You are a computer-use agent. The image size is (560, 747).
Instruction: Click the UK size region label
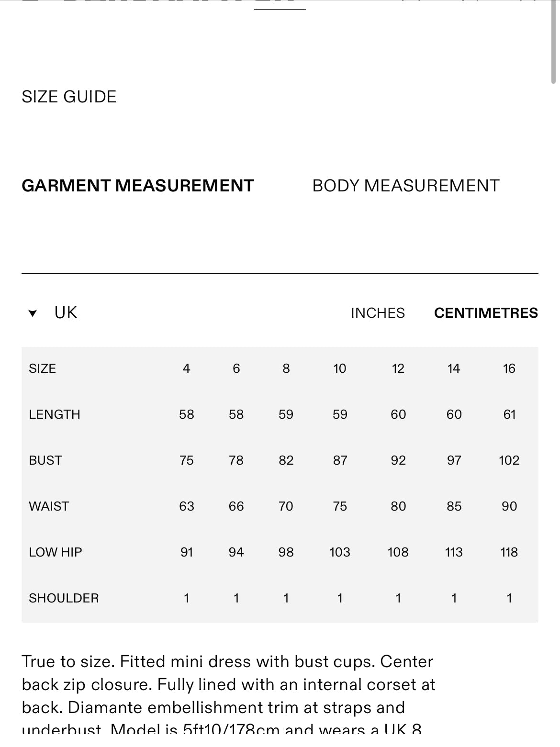[66, 313]
